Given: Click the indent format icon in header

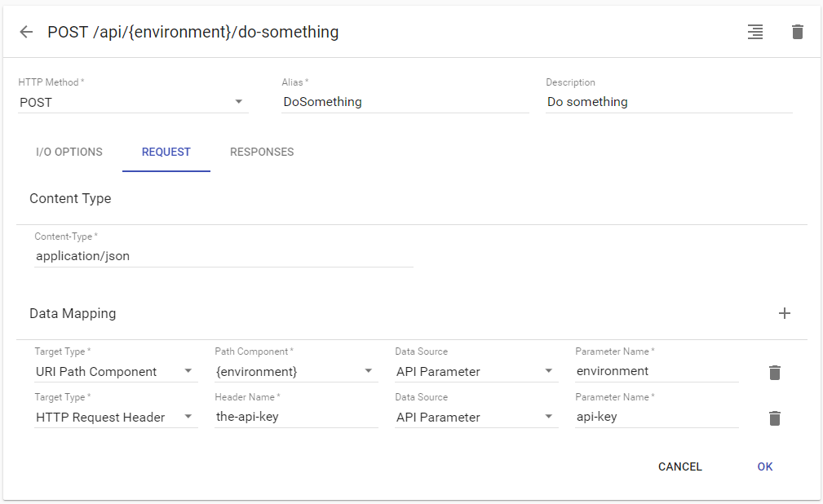Looking at the screenshot, I should (x=755, y=32).
